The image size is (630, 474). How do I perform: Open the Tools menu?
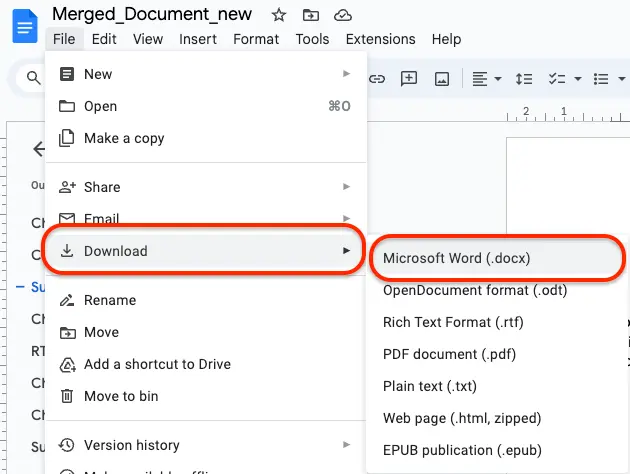312,39
